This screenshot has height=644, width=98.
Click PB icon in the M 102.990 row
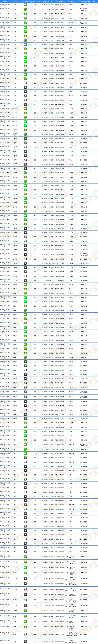pyautogui.click(x=25, y=62)
